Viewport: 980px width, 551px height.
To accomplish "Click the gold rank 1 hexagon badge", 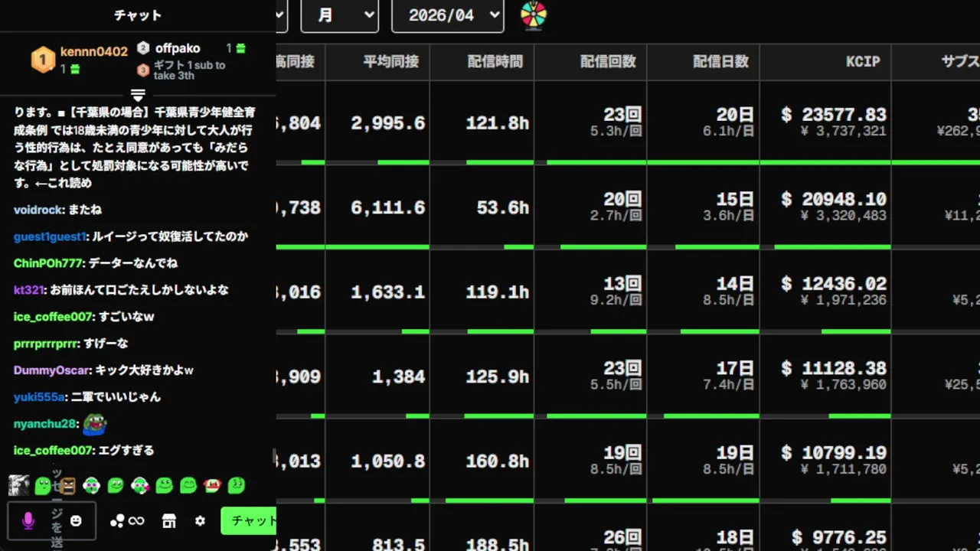I will [43, 60].
